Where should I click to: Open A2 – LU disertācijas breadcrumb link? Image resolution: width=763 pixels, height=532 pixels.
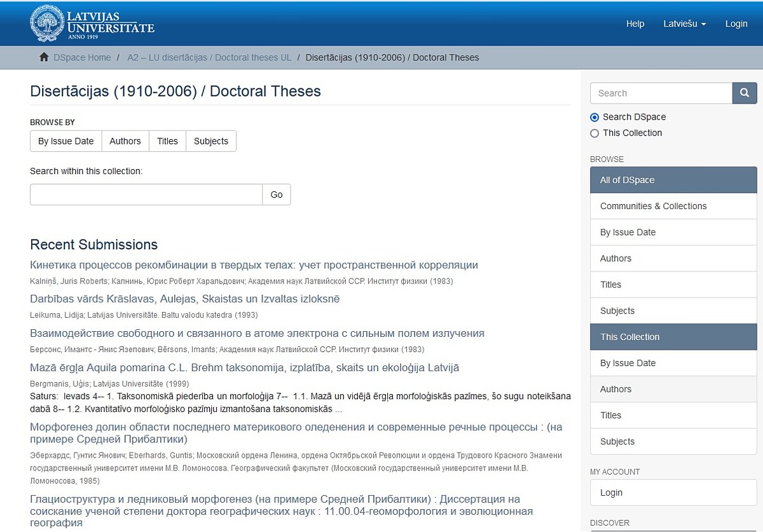(209, 57)
